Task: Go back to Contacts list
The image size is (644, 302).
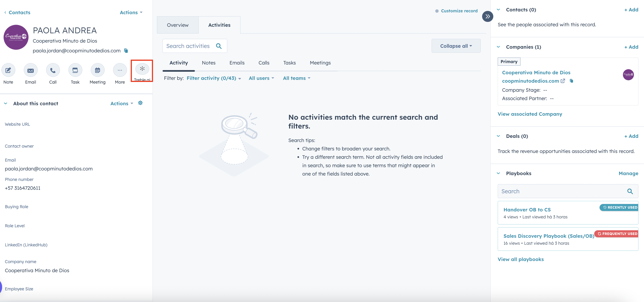Action: [17, 13]
